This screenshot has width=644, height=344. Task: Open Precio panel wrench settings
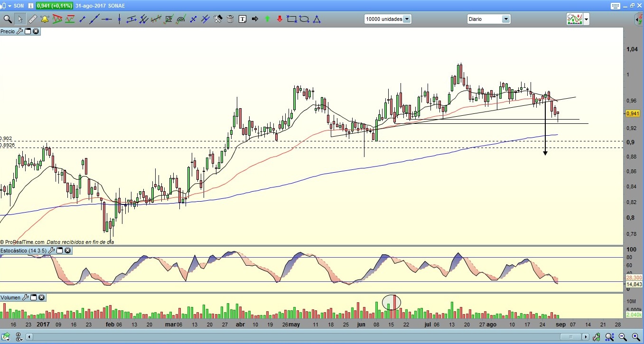(19, 31)
